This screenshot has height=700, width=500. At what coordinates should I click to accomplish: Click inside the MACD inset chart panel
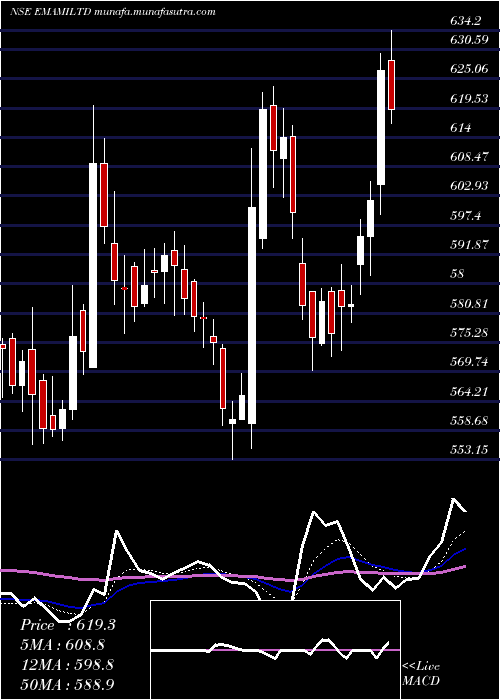[x=275, y=650]
